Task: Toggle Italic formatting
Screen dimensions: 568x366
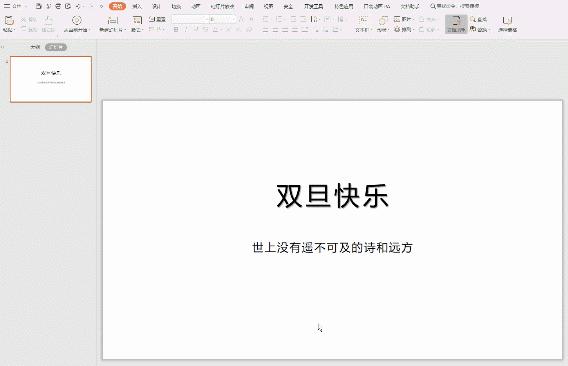Action: point(186,29)
